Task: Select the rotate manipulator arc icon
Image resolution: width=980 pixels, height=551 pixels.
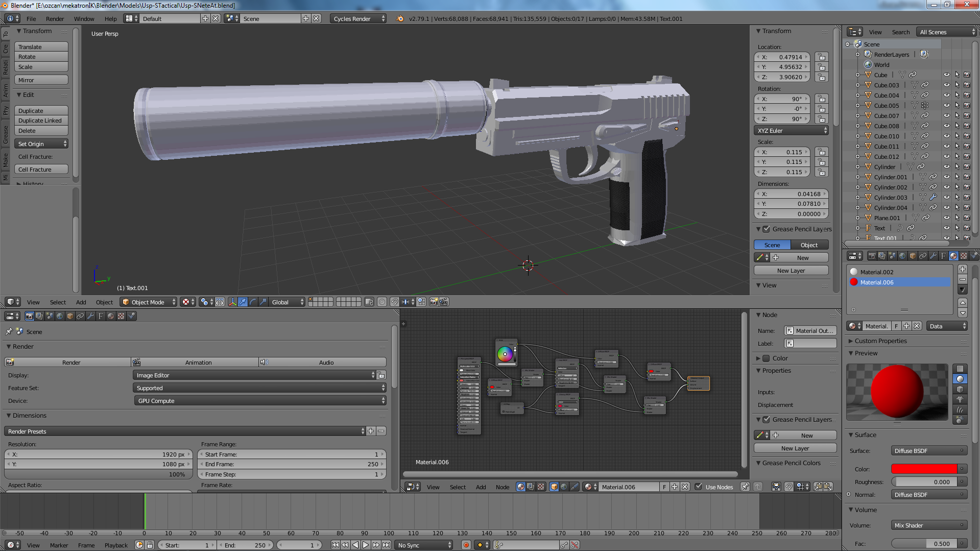Action: 253,302
